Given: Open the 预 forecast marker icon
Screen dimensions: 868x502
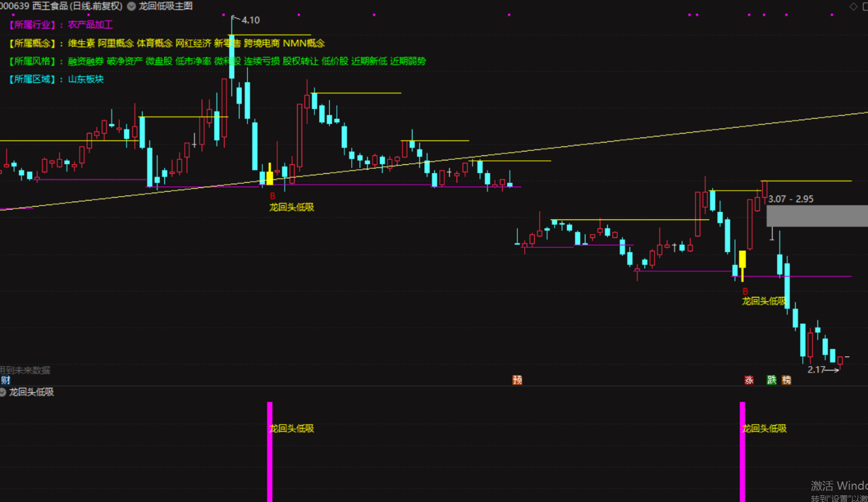Looking at the screenshot, I should click(517, 380).
